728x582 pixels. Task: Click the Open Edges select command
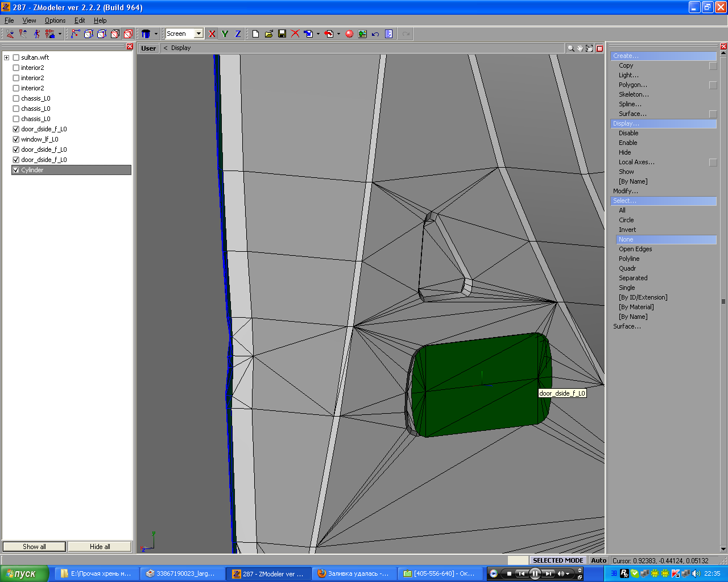pyautogui.click(x=635, y=249)
